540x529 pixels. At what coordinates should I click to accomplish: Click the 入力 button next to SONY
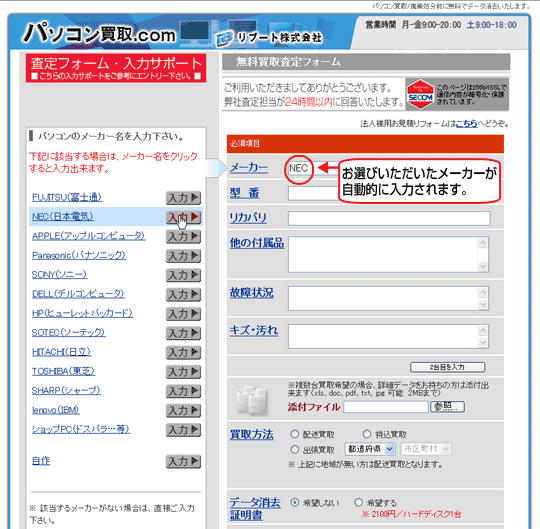coord(183,275)
